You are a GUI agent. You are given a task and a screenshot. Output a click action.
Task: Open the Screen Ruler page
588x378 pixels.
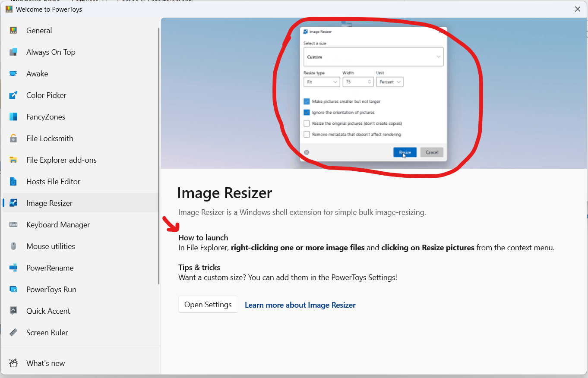(80, 333)
